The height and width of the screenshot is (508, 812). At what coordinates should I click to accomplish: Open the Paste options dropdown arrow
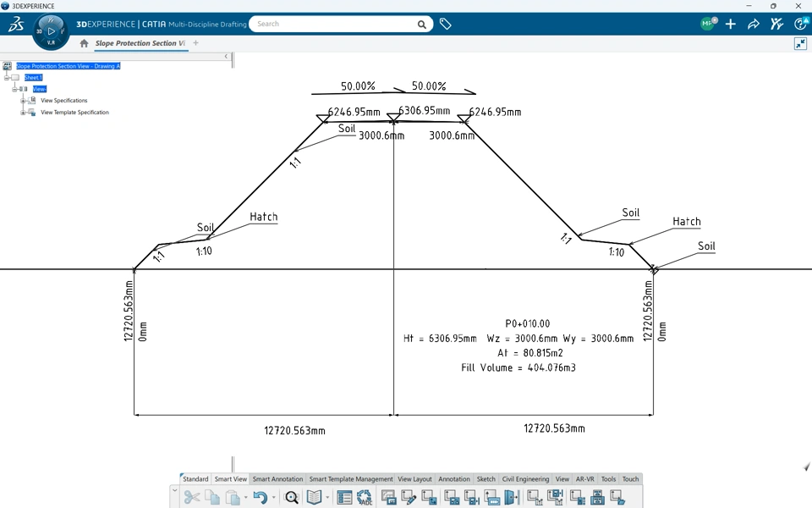click(245, 498)
